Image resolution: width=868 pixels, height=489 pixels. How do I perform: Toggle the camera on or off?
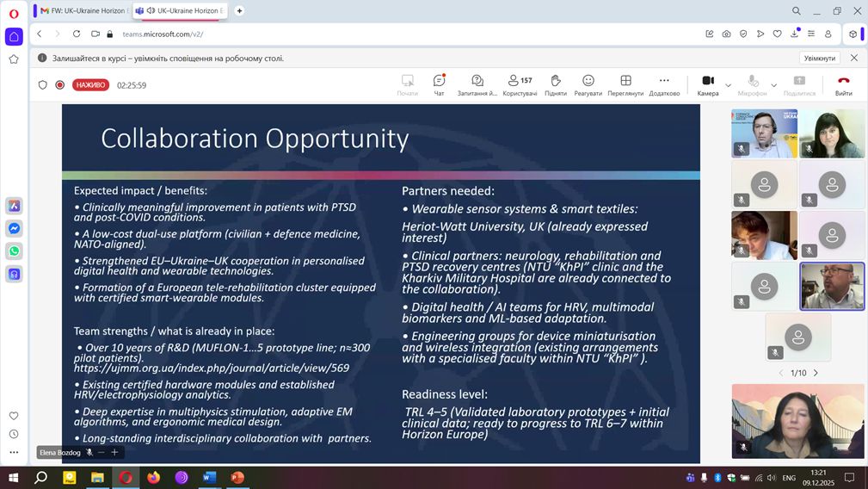[x=707, y=84]
